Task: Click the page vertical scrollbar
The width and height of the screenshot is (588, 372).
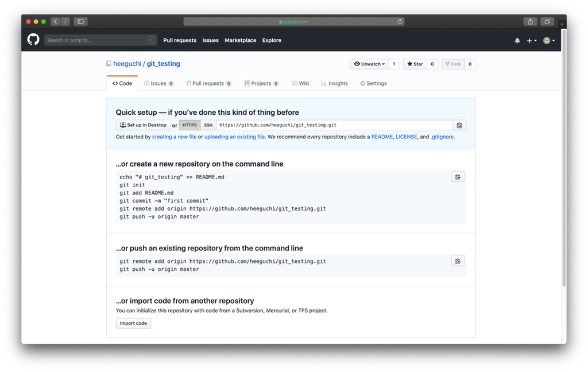Action: click(x=564, y=157)
